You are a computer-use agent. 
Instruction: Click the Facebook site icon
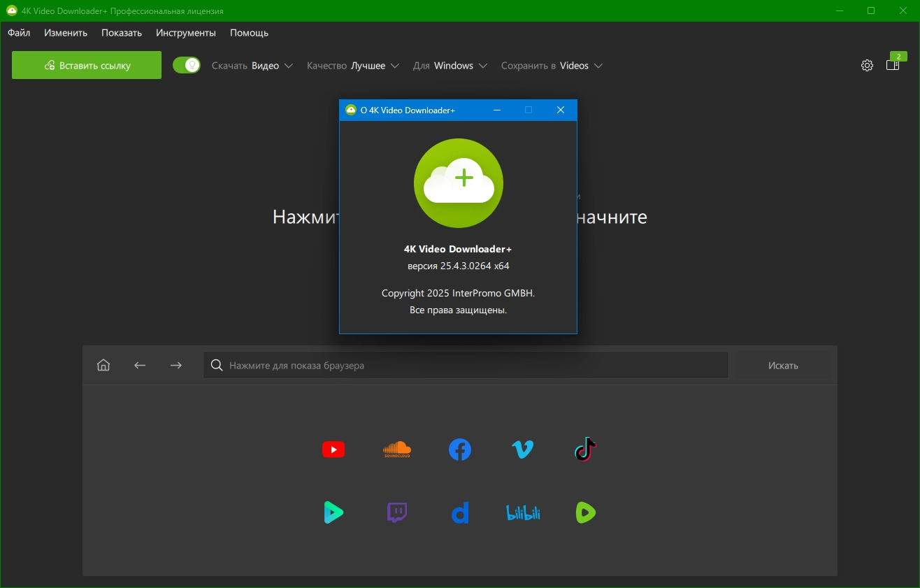tap(459, 450)
